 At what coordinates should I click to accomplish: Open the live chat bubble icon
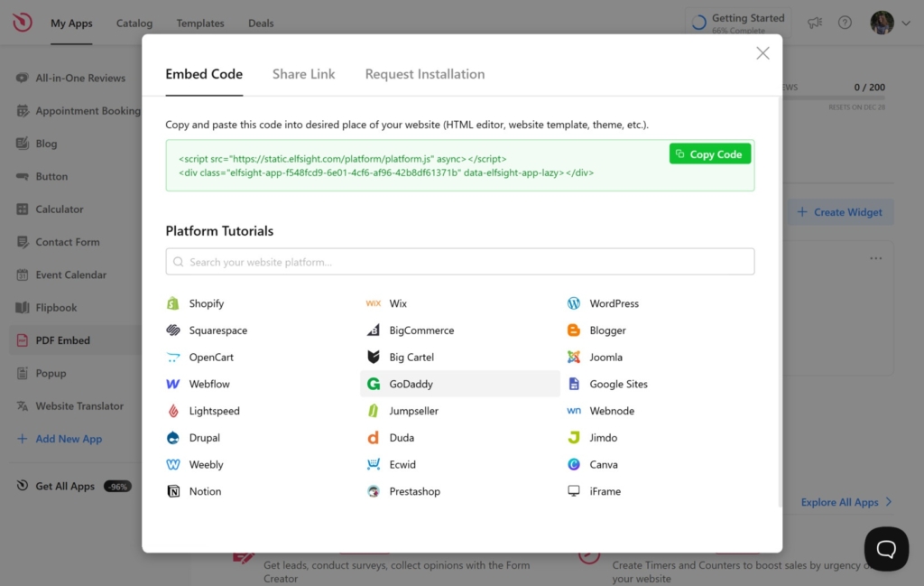885,548
